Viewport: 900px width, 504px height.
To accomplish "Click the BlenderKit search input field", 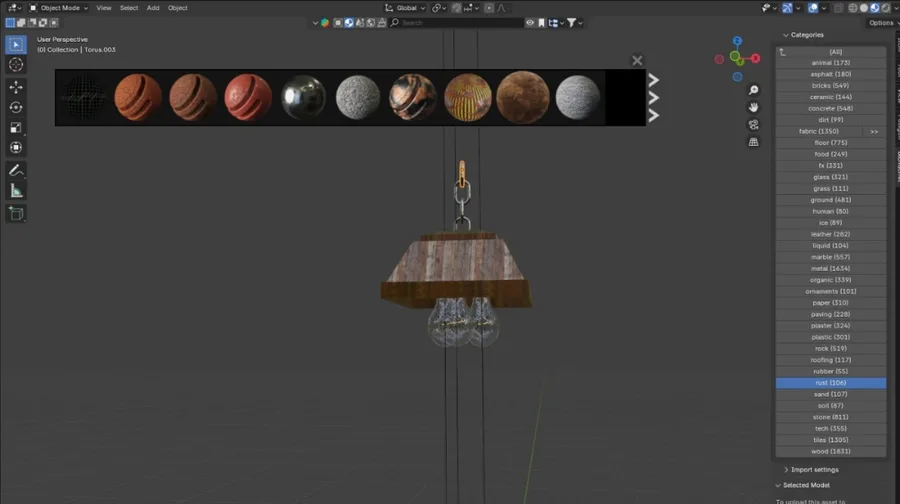I will (456, 23).
